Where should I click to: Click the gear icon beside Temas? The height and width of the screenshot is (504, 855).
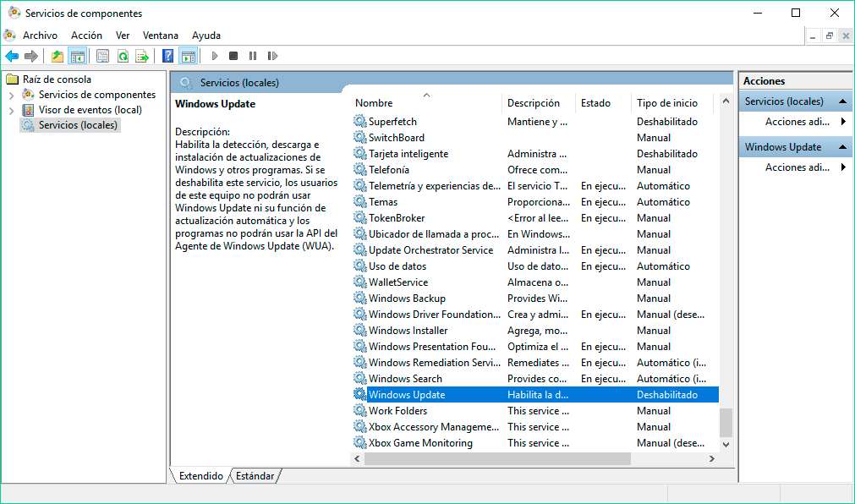(360, 201)
